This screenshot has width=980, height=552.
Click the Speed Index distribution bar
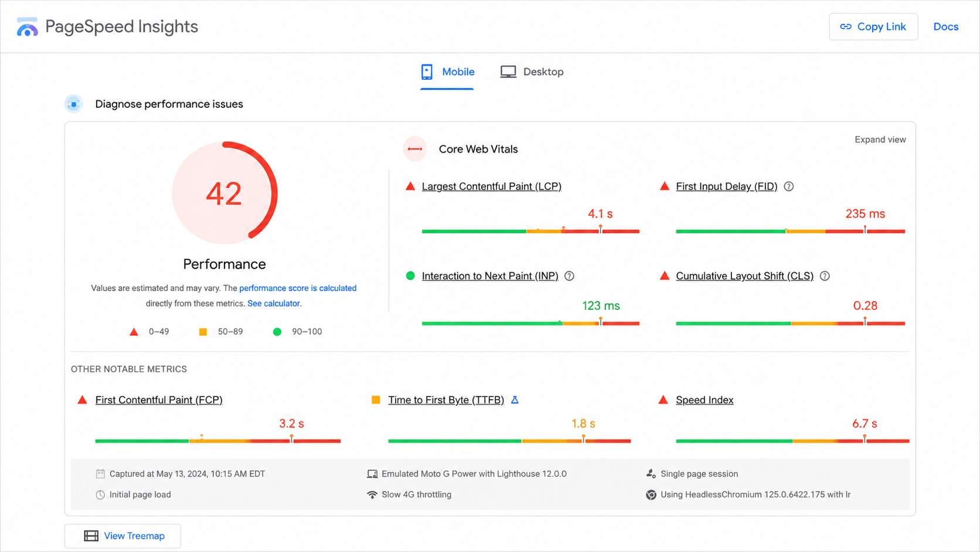click(x=792, y=441)
